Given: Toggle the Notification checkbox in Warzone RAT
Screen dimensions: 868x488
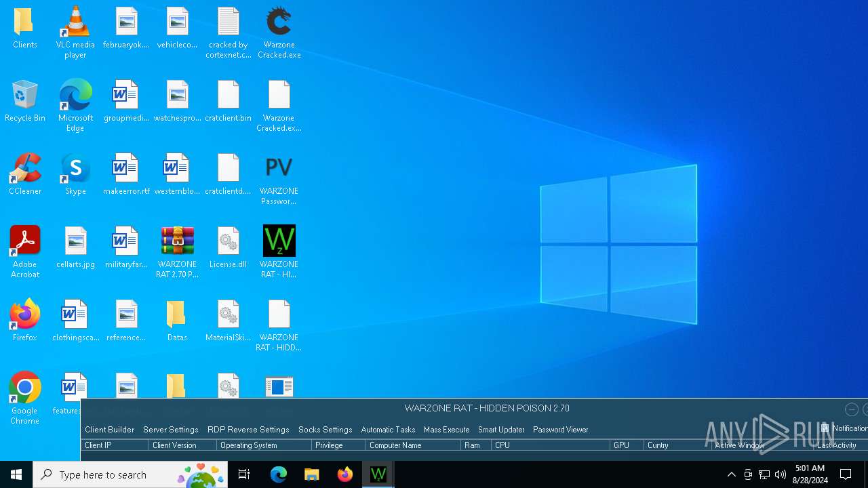Looking at the screenshot, I should coord(825,428).
